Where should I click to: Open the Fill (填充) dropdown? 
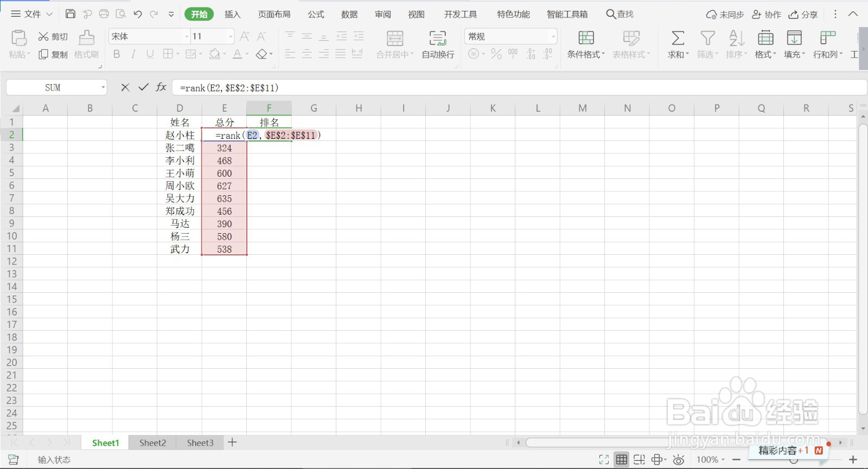(794, 44)
